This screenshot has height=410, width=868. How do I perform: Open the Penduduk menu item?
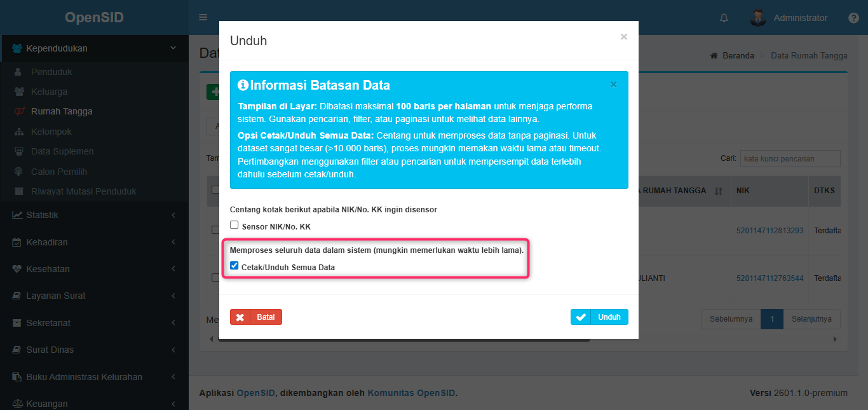click(x=51, y=72)
